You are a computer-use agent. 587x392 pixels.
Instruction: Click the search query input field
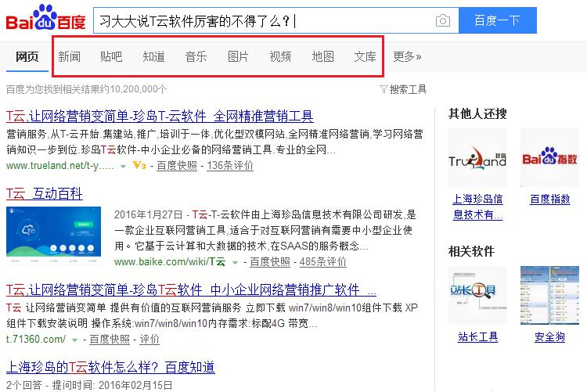pyautogui.click(x=266, y=21)
